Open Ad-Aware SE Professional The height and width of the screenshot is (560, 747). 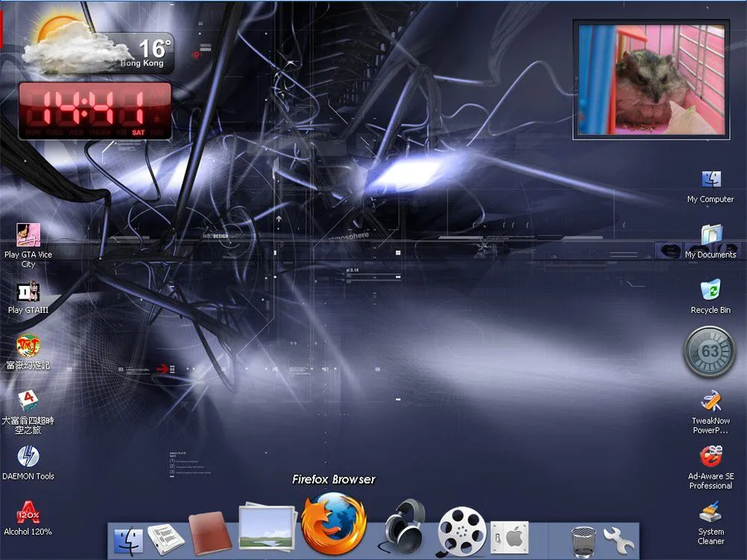[710, 458]
